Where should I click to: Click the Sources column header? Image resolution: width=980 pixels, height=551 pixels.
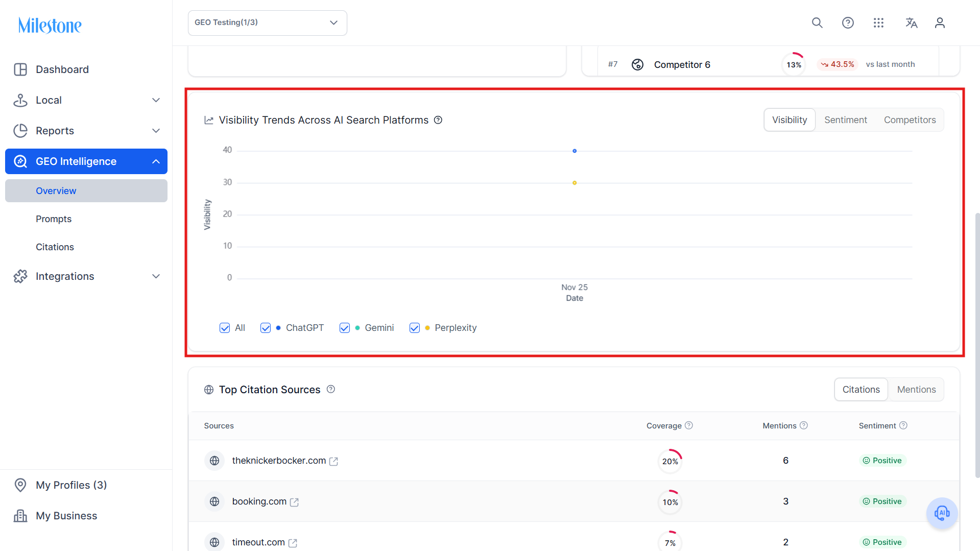219,426
